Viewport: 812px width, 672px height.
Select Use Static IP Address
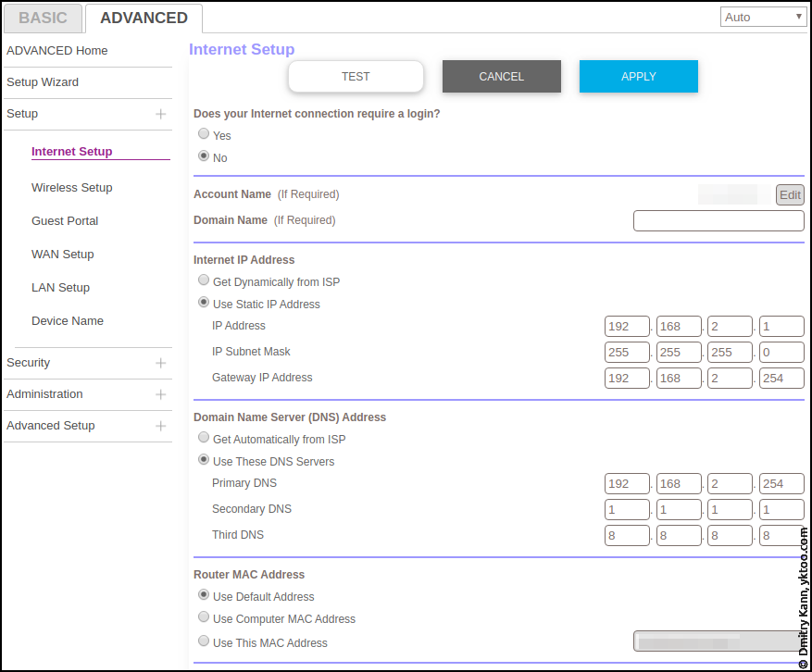(x=204, y=303)
